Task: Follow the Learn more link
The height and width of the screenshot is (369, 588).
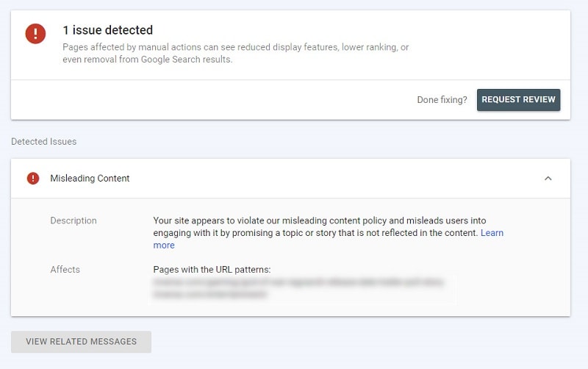Action: pyautogui.click(x=492, y=233)
